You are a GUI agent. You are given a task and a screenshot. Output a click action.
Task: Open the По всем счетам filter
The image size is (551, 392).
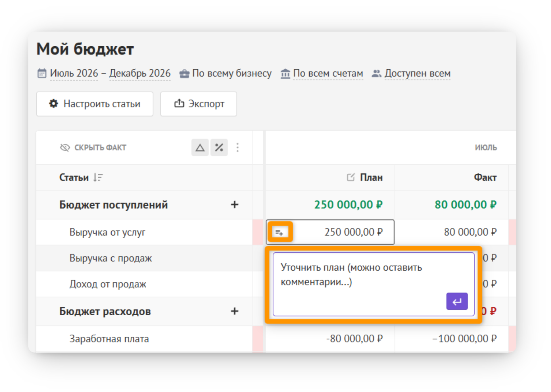click(x=328, y=73)
